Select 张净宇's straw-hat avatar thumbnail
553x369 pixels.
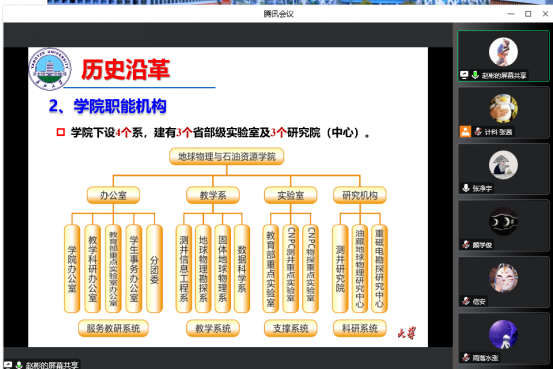(503, 165)
